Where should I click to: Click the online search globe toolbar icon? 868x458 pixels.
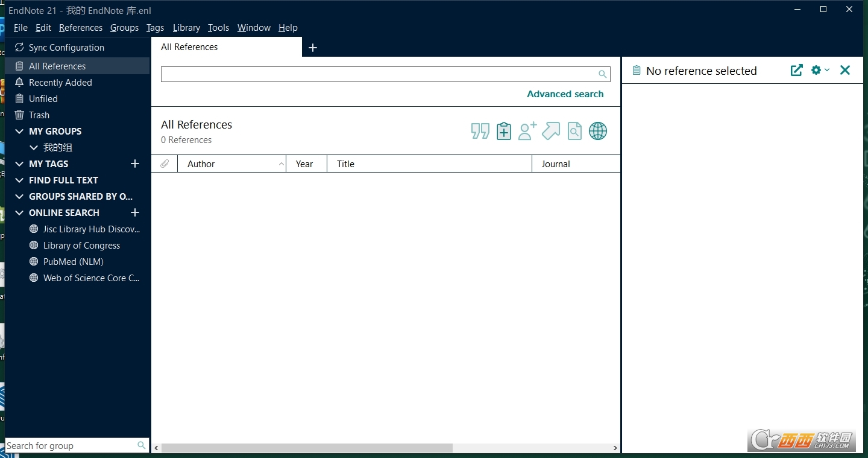click(598, 131)
